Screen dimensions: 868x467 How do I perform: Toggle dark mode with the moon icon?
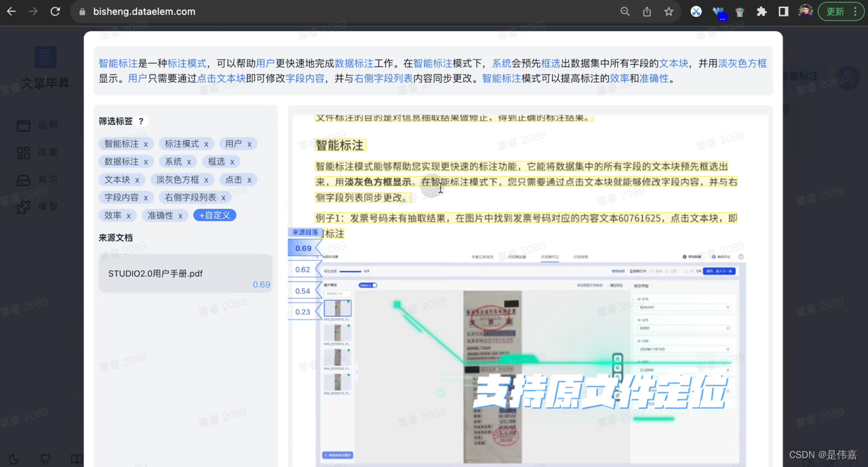click(14, 460)
